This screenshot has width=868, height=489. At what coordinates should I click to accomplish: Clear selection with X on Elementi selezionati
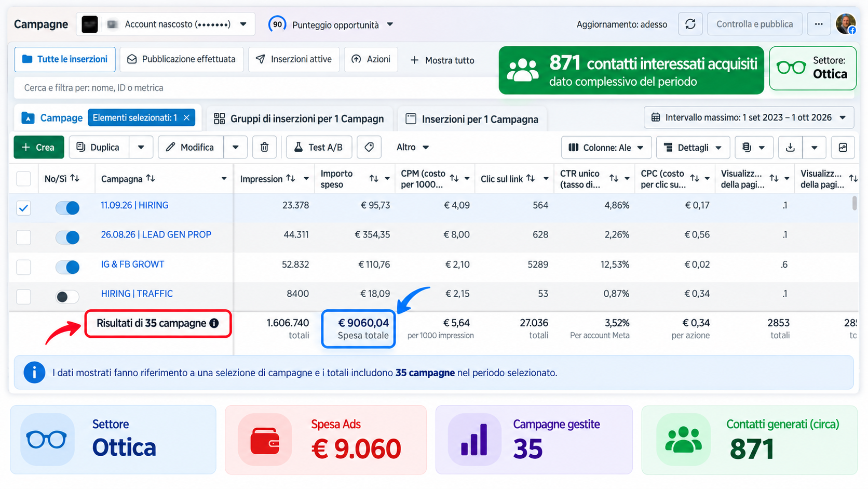click(x=186, y=118)
